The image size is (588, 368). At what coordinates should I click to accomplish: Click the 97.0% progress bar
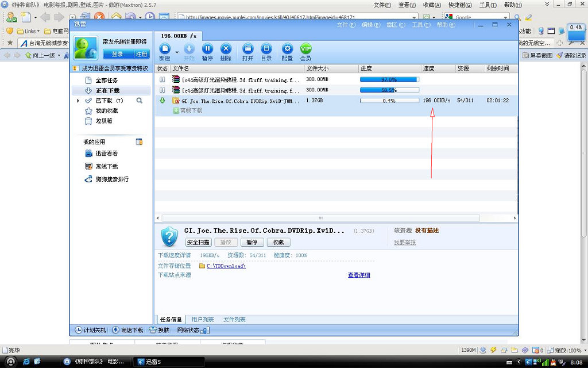coord(389,79)
